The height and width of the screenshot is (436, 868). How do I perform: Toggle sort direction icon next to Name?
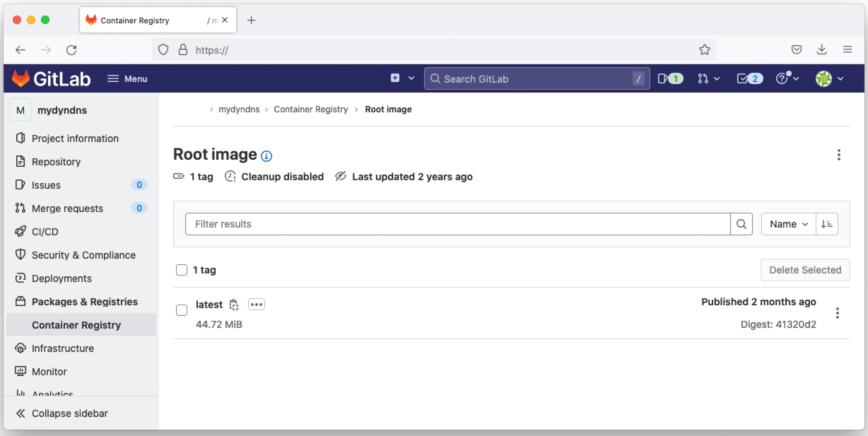tap(827, 224)
